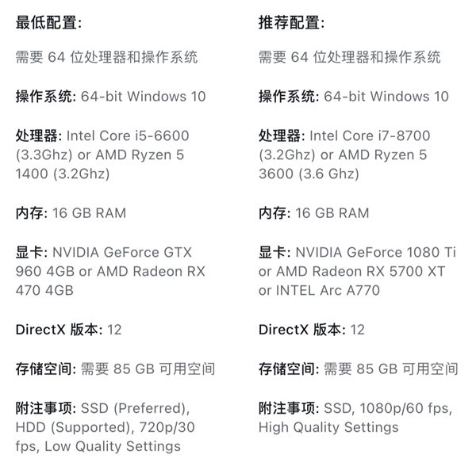Screen dimensions: 476x466
Task: Click the High Quality Settings note
Action: (328, 427)
